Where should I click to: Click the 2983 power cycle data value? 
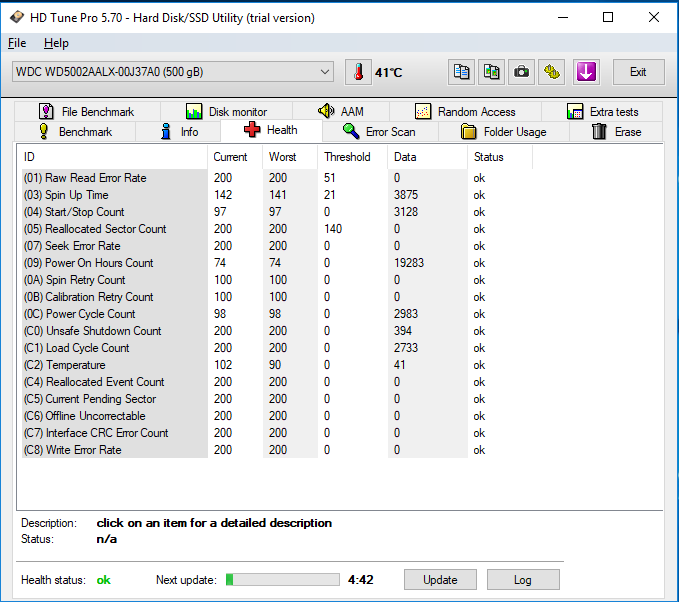tap(406, 314)
